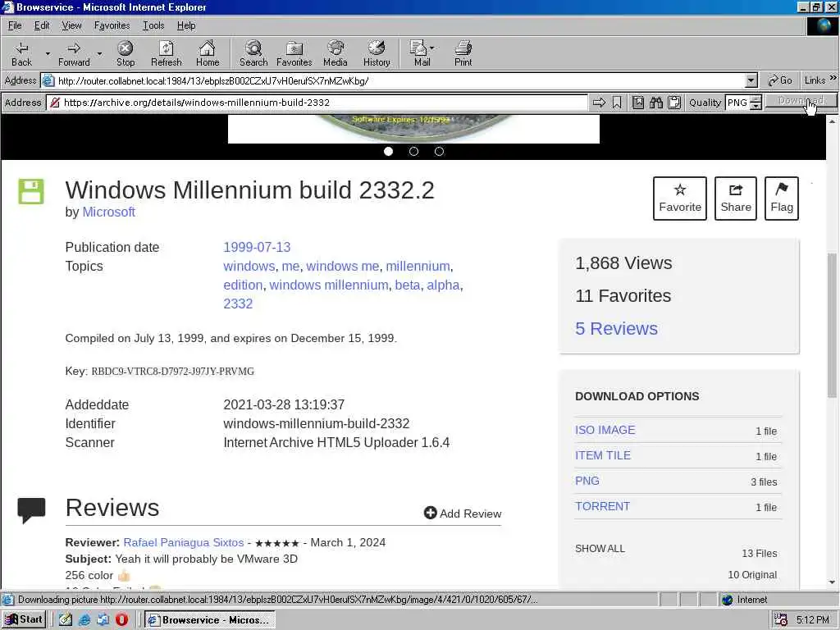
Task: Click the Opera quick launch icon
Action: pos(121,620)
